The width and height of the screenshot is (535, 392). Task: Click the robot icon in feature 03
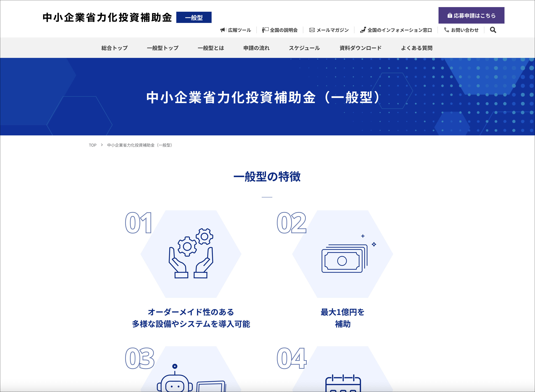pos(191,378)
